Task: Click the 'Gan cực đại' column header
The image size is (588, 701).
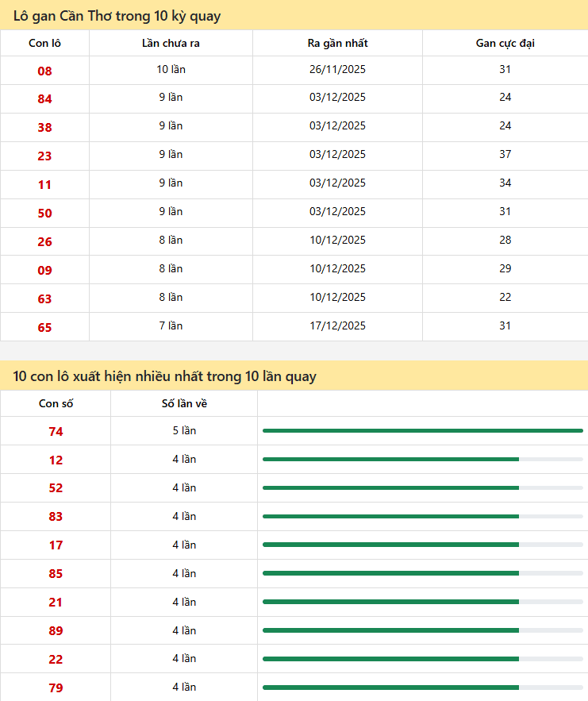Action: (505, 43)
